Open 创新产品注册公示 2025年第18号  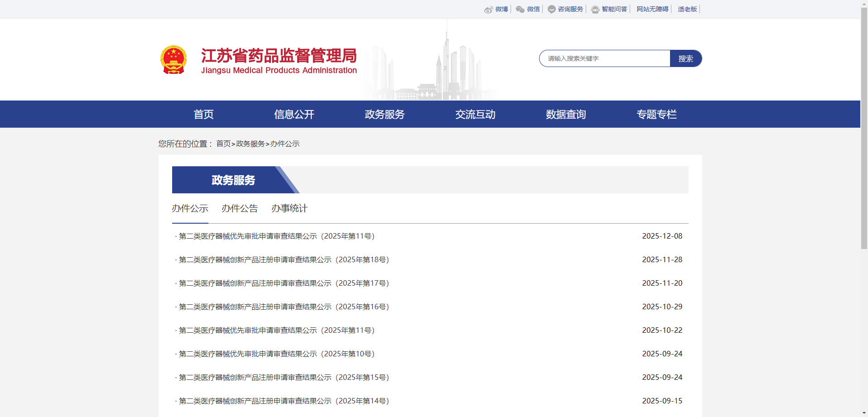click(x=284, y=259)
